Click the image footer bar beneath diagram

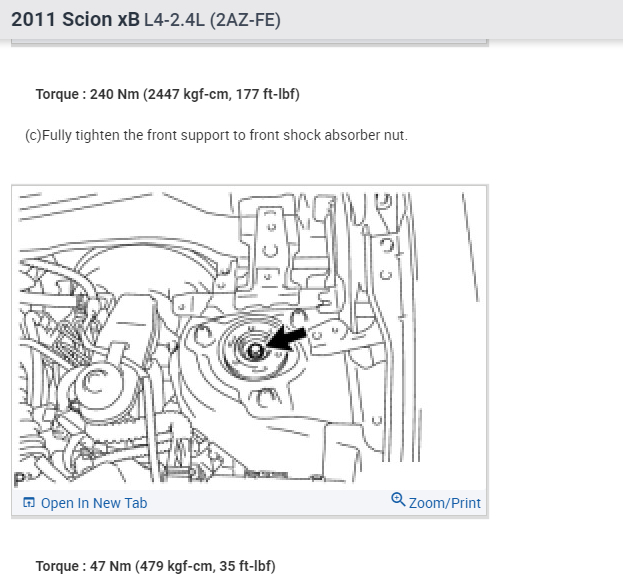[x=249, y=503]
